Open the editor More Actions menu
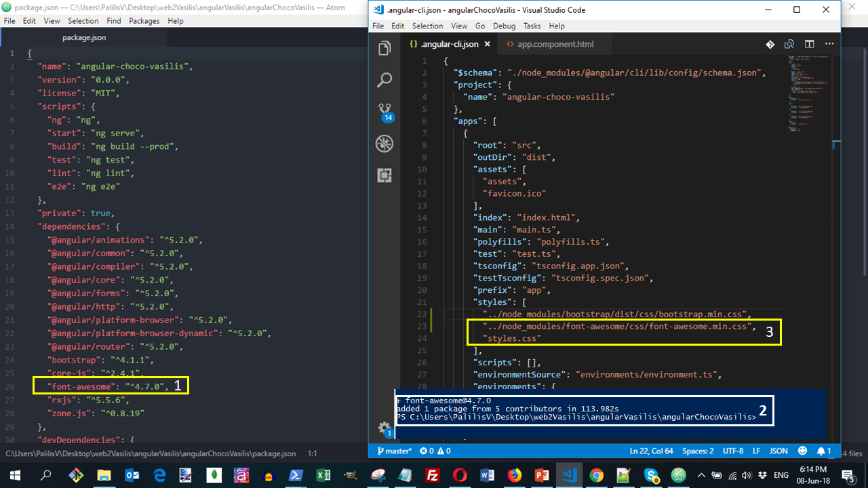The height and width of the screenshot is (488, 868). (x=829, y=43)
